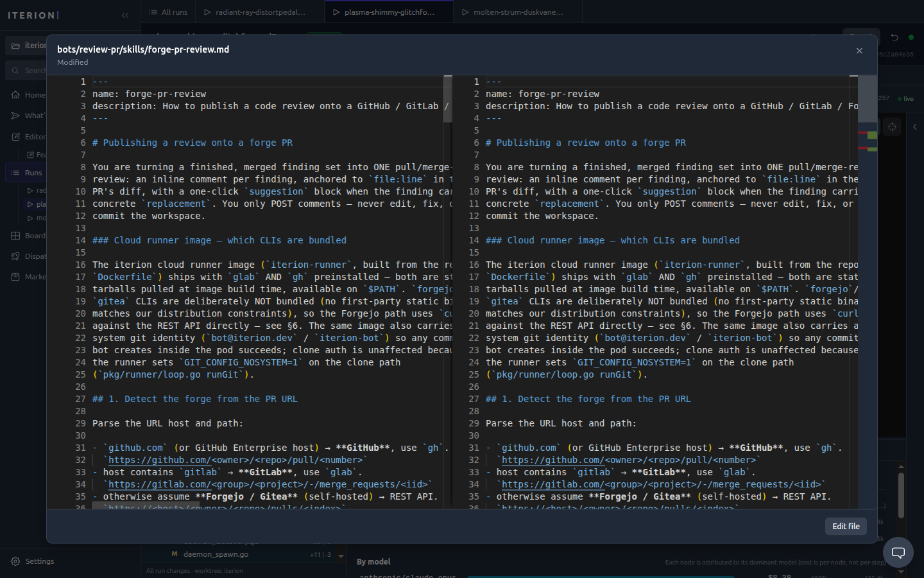
Task: Click the dialog title bots/review-pr/skills/forge-pr-review.md
Action: [x=143, y=49]
